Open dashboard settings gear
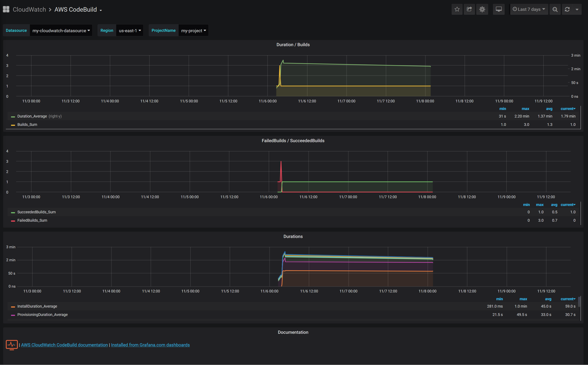Image resolution: width=588 pixels, height=365 pixels. point(482,10)
